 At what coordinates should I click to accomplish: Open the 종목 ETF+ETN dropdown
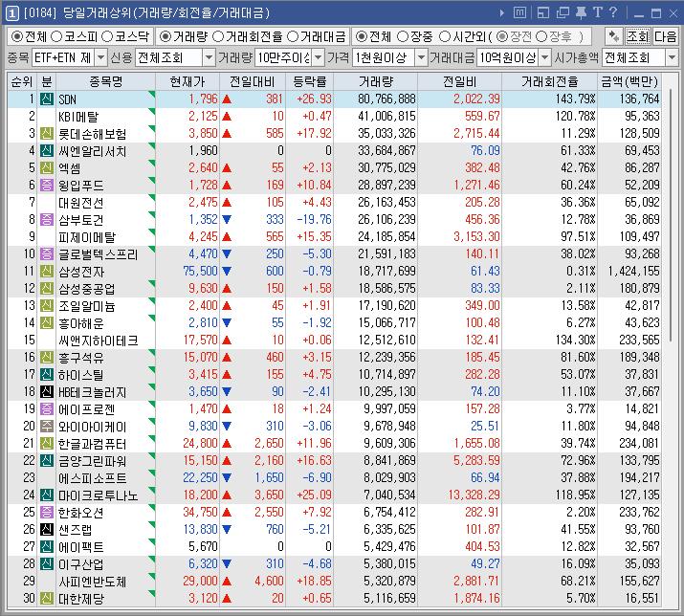click(x=100, y=57)
